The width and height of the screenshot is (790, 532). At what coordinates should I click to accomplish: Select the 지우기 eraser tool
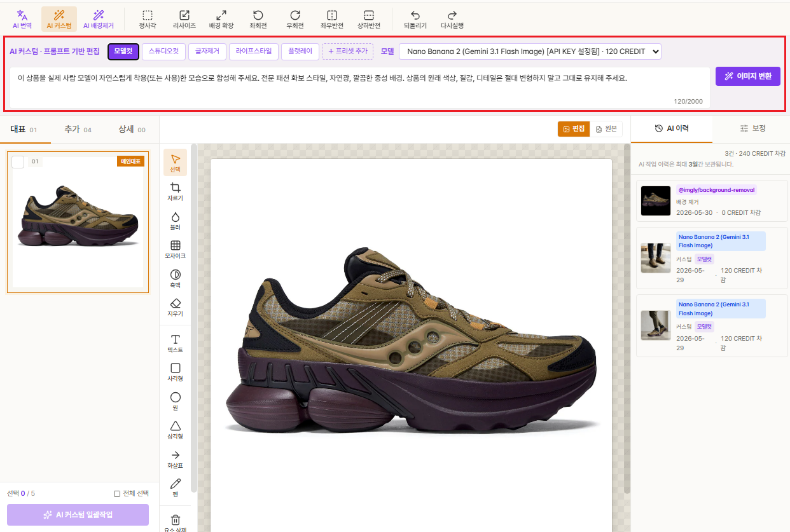[x=176, y=307]
